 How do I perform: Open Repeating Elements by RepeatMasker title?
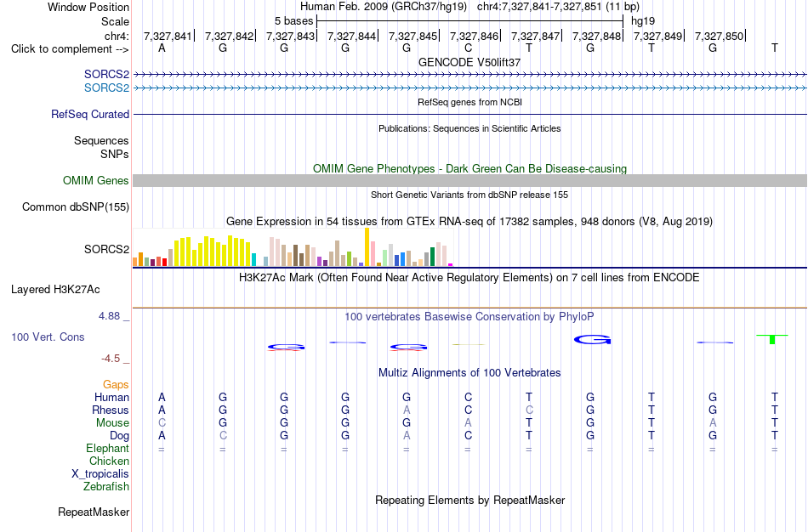point(469,500)
